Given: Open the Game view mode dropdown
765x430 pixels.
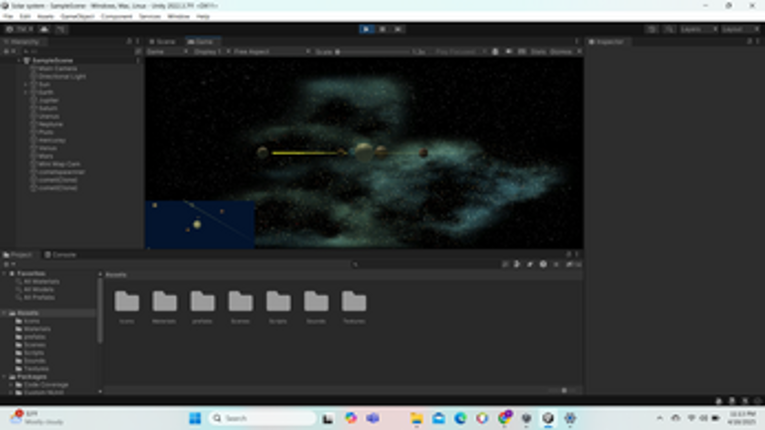Looking at the screenshot, I should 167,52.
